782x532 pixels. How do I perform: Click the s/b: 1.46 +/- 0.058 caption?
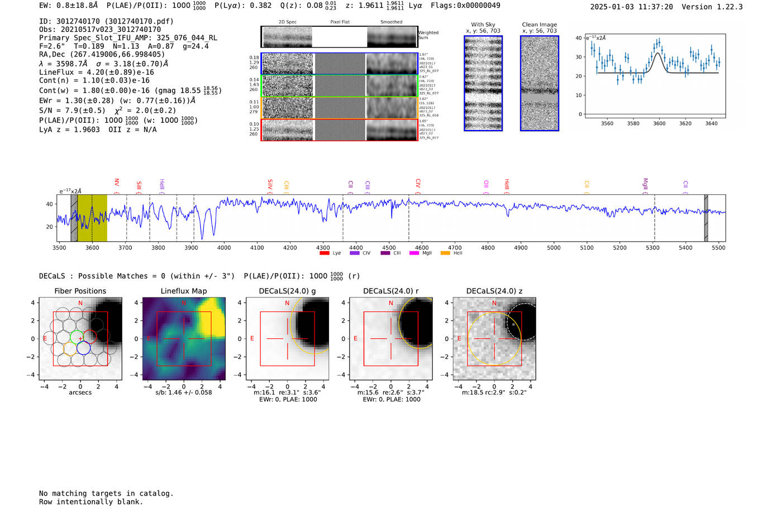click(x=184, y=392)
